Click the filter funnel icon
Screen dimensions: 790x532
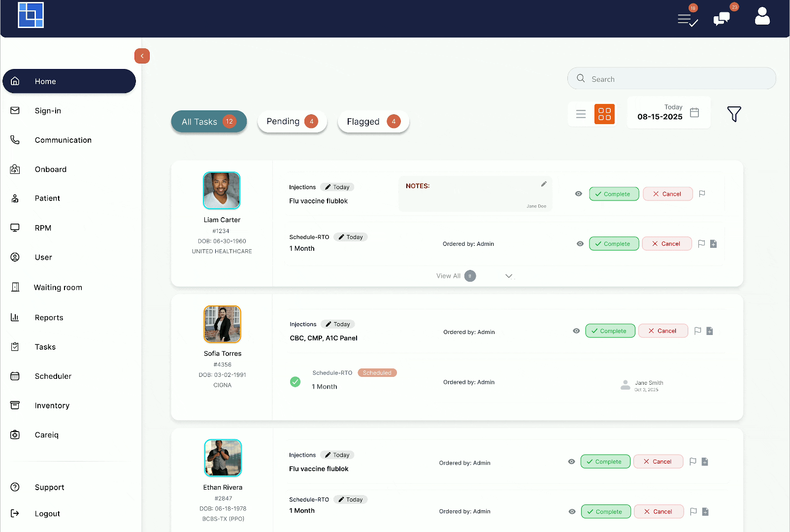(x=734, y=114)
